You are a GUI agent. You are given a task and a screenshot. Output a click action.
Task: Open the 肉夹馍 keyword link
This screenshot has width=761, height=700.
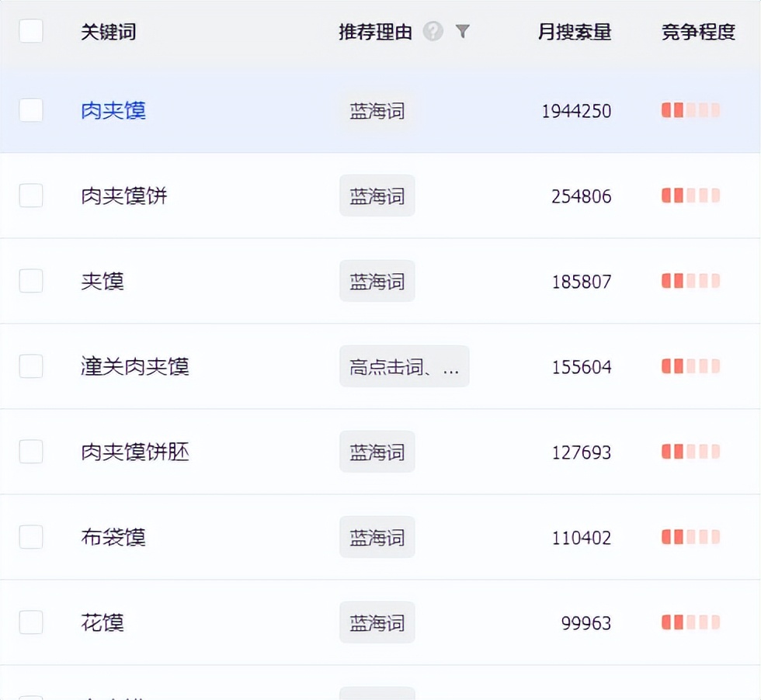tap(112, 110)
